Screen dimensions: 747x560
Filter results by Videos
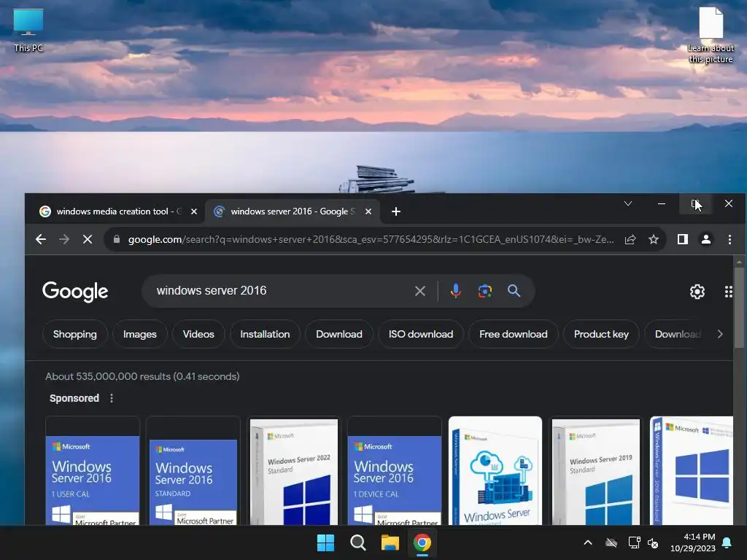(x=198, y=334)
